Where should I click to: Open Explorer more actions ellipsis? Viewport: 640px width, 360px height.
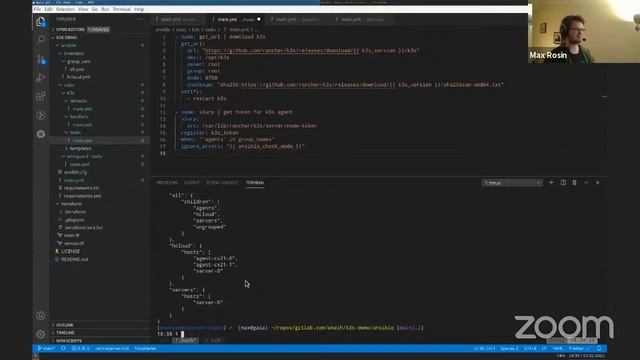point(141,19)
